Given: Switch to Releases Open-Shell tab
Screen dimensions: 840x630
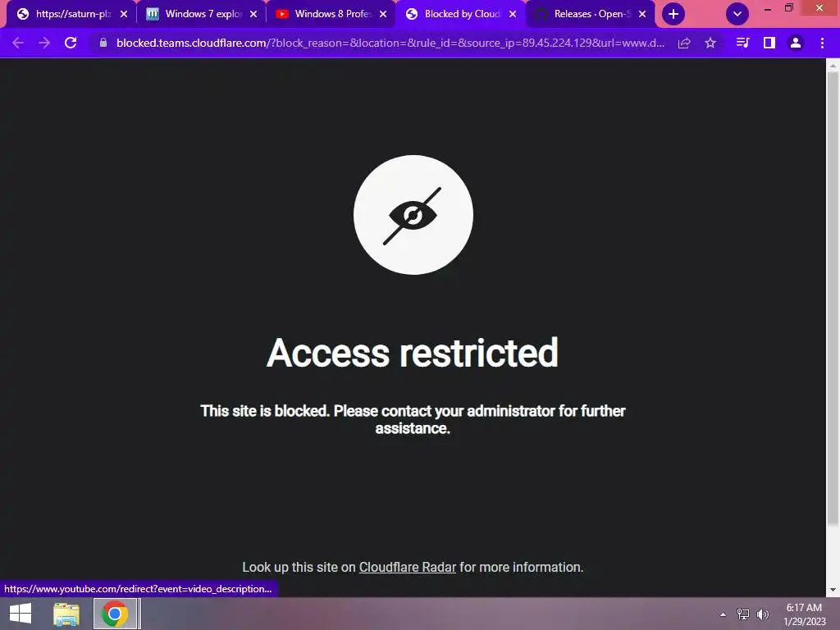Looking at the screenshot, I should coord(584,14).
